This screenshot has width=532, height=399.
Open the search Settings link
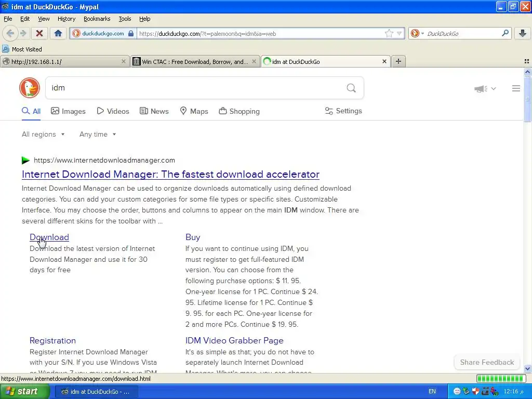click(343, 111)
